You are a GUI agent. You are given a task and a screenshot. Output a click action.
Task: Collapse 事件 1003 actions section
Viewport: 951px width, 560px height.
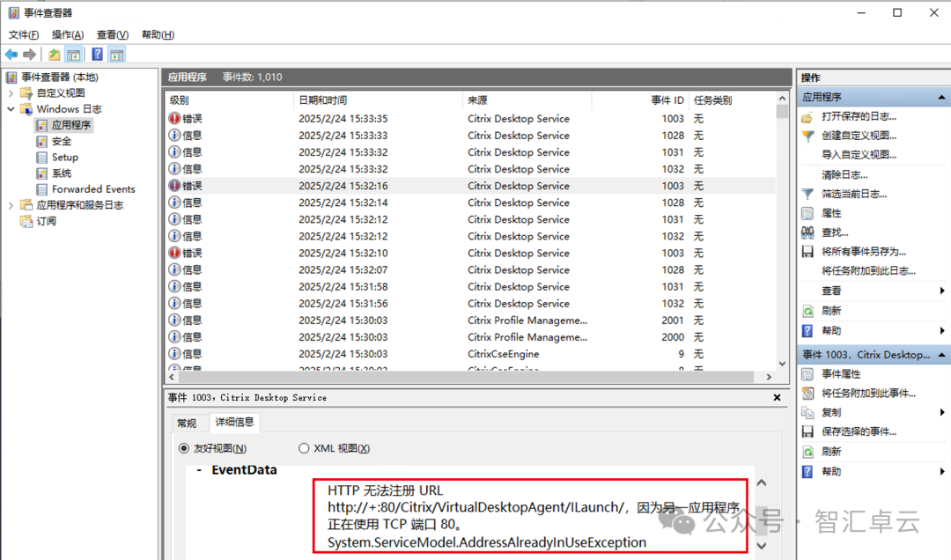(941, 355)
